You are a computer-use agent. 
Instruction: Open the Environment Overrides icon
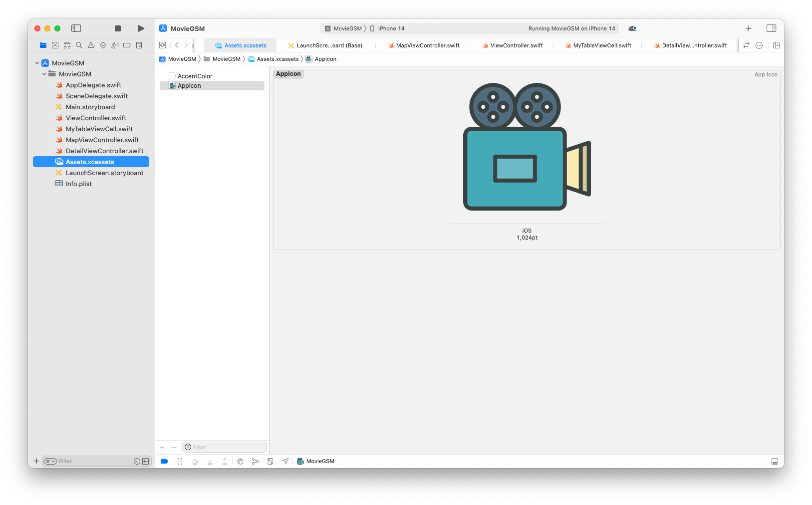click(270, 462)
